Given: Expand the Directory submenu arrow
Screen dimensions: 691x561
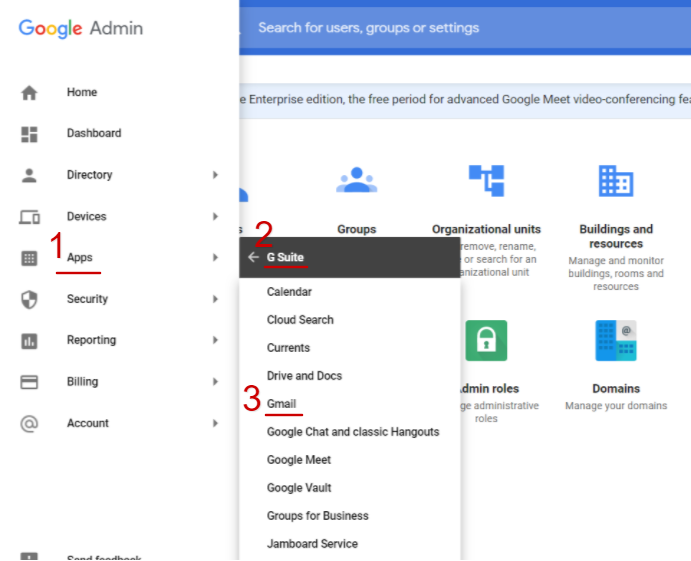Looking at the screenshot, I should click(215, 175).
